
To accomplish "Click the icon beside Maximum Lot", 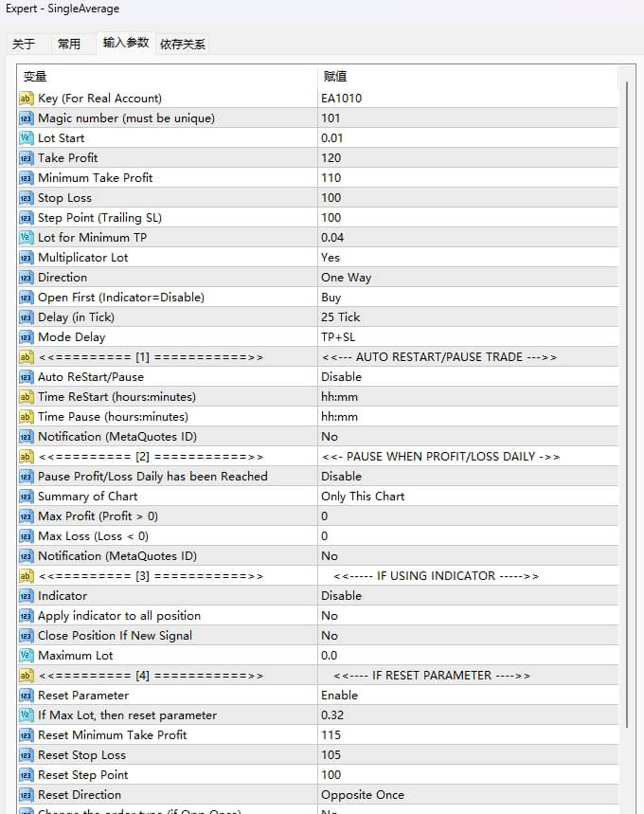I will [x=26, y=656].
